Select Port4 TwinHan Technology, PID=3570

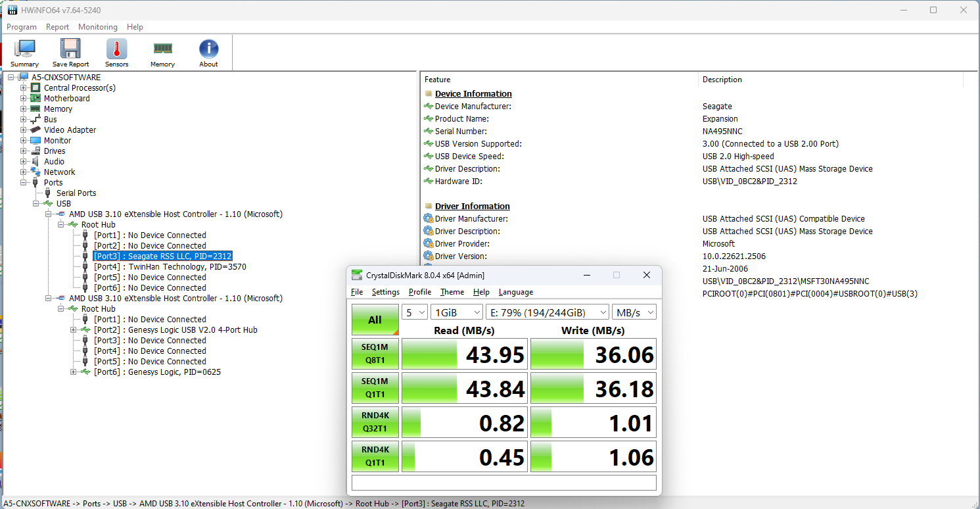pyautogui.click(x=170, y=266)
